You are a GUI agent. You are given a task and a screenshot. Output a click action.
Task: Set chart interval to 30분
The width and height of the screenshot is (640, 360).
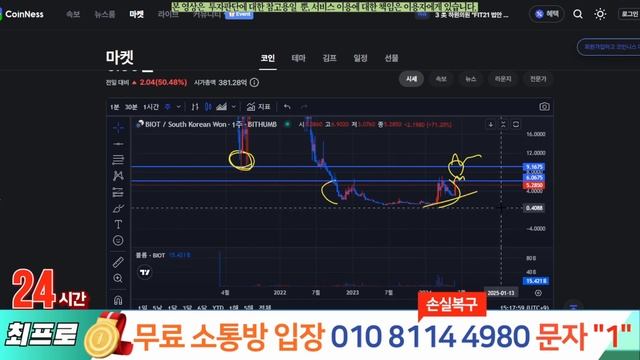pos(131,107)
